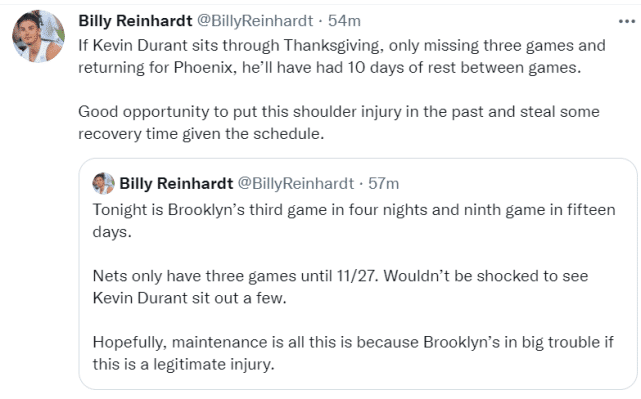Click the 'returning for Phoenix' line of tweet
The image size is (641, 399).
pyautogui.click(x=329, y=67)
